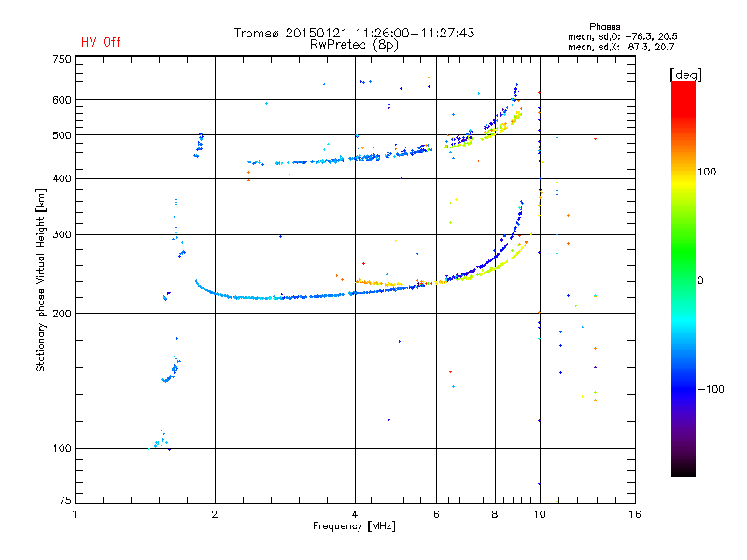
Task: Click the 'Phases' header text
Action: pyautogui.click(x=604, y=27)
